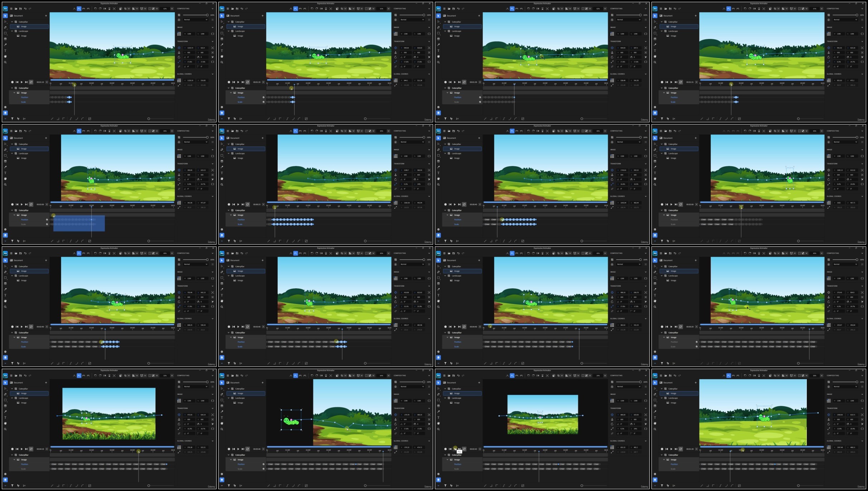Toggle the image size proportion lock, 00:04:18 frame
Image resolution: width=868 pixels, height=491 pixels.
pos(213,401)
